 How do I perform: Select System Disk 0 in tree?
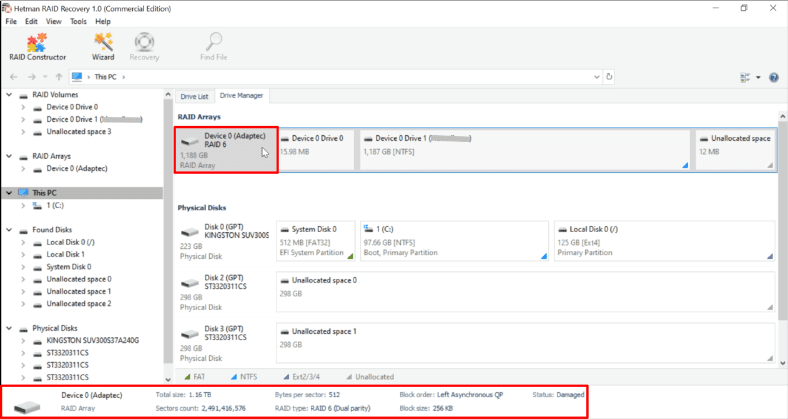coord(69,267)
